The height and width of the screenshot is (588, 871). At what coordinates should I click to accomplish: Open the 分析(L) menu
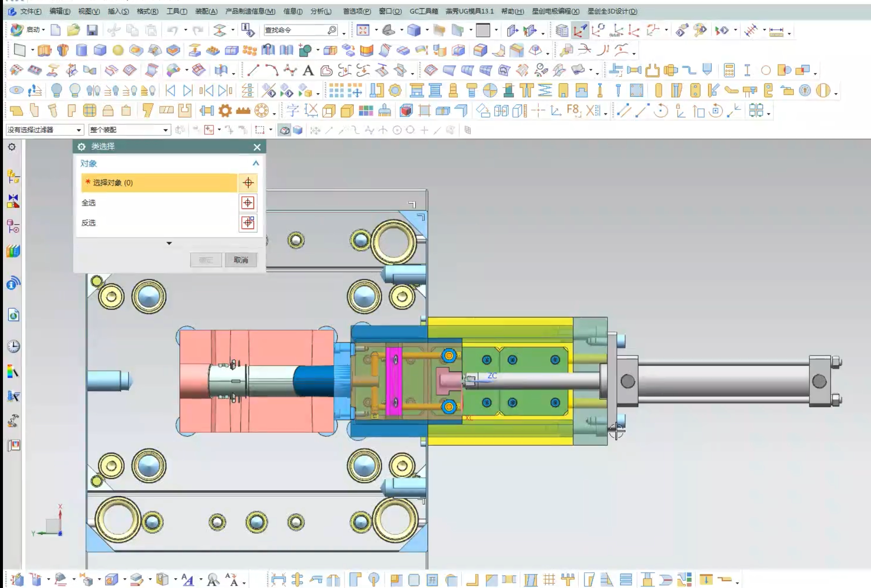coord(321,11)
